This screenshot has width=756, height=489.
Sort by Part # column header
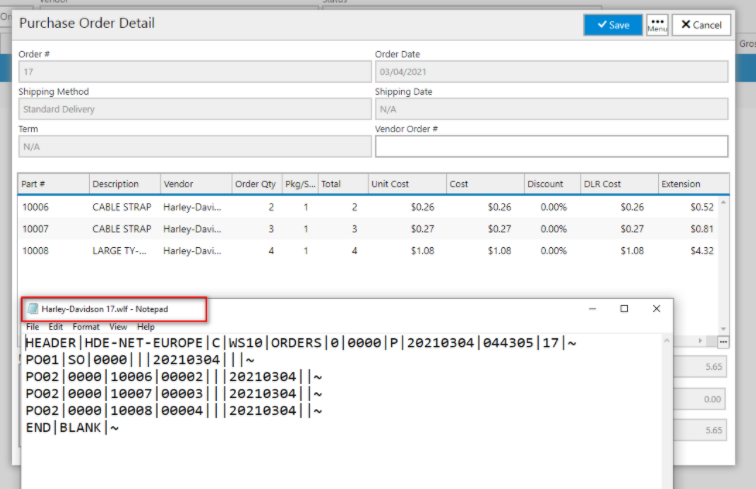click(54, 184)
